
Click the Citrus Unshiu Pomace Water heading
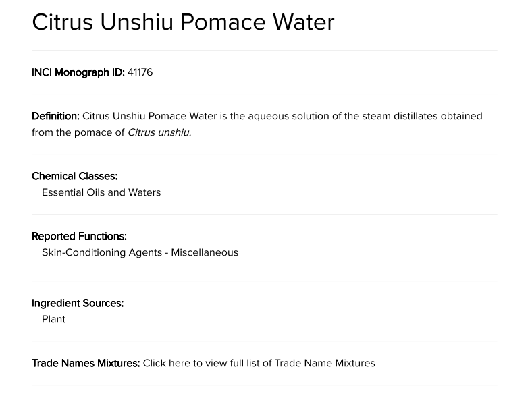[183, 22]
